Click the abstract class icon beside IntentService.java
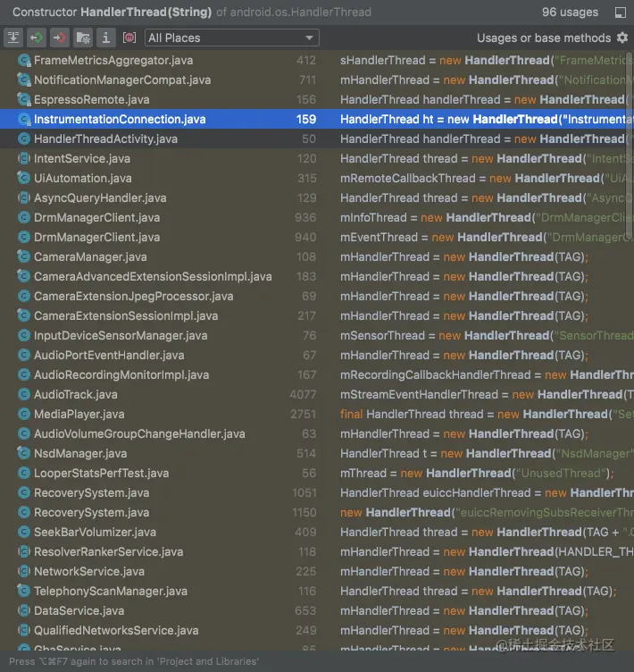Screen dimensions: 634x672 coord(24,158)
